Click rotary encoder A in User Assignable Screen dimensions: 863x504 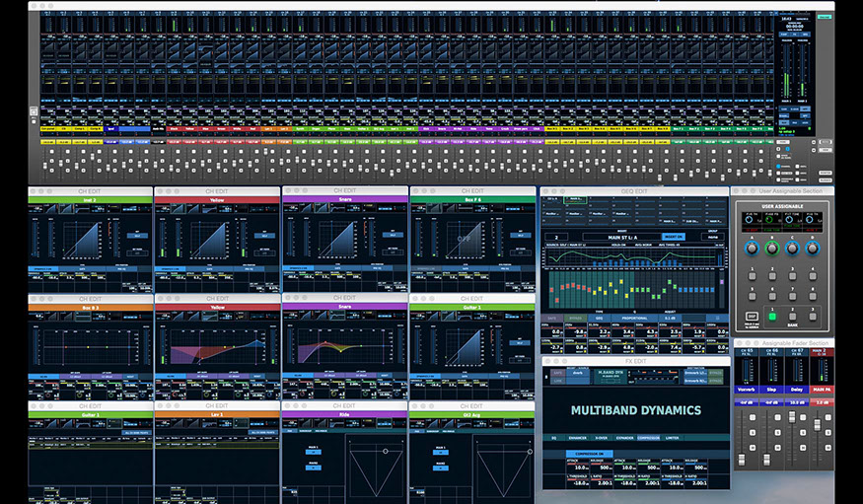tap(754, 249)
